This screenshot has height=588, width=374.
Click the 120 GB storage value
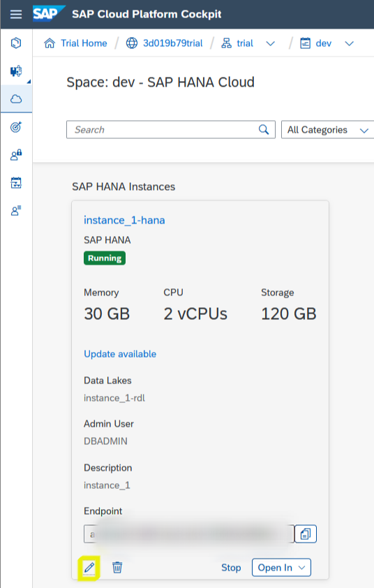point(289,314)
